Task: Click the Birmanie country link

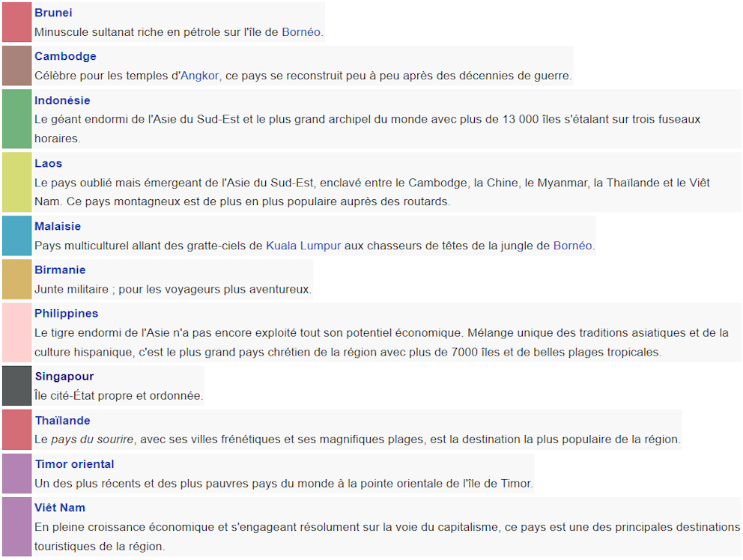Action: click(60, 270)
